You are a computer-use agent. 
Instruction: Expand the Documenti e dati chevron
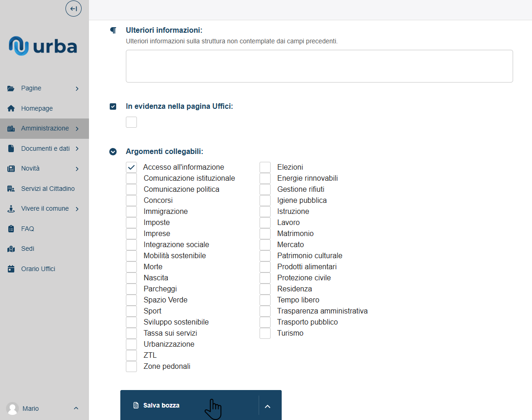click(77, 148)
